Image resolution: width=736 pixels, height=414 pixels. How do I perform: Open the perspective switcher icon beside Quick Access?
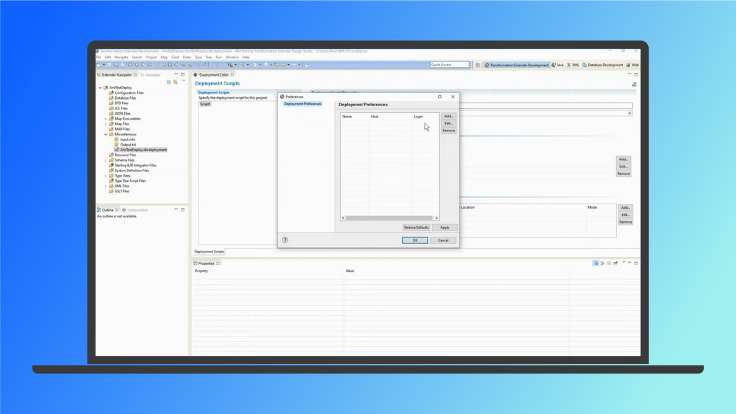click(477, 65)
